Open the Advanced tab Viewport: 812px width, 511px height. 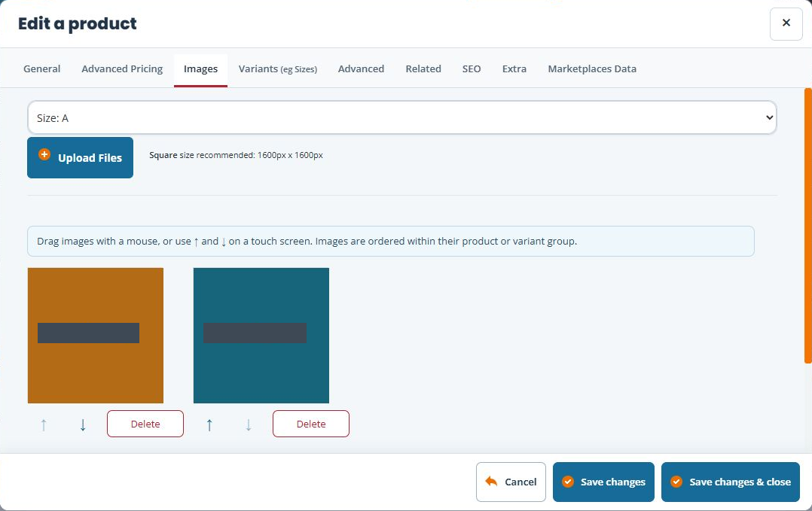click(x=361, y=68)
